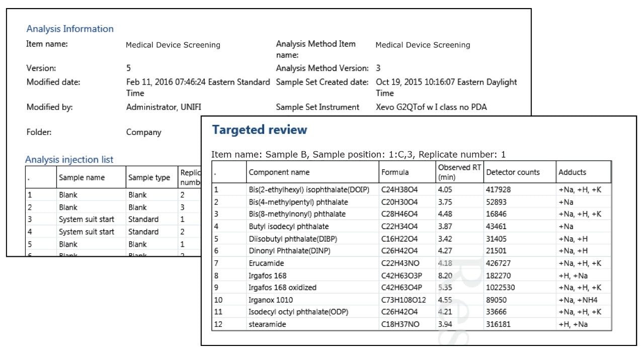Viewport: 644px width, 354px height.
Task: Click formula C42H63O4P
Action: [x=401, y=288]
